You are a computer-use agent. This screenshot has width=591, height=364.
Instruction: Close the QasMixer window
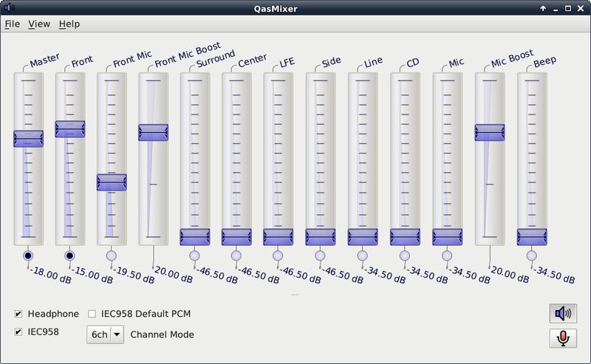pyautogui.click(x=581, y=8)
